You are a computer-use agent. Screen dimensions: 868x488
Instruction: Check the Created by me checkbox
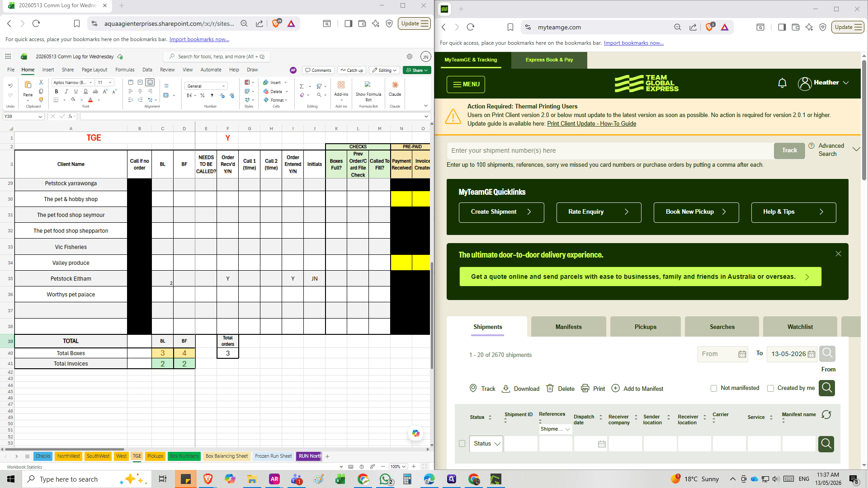(771, 388)
